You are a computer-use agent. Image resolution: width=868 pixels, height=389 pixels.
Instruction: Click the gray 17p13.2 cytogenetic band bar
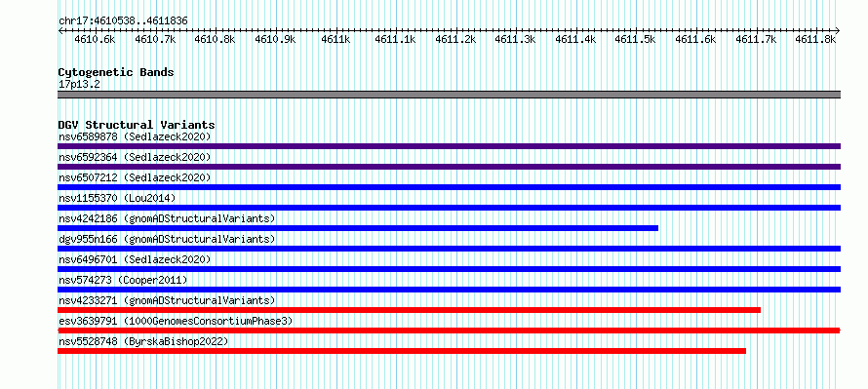click(x=449, y=95)
